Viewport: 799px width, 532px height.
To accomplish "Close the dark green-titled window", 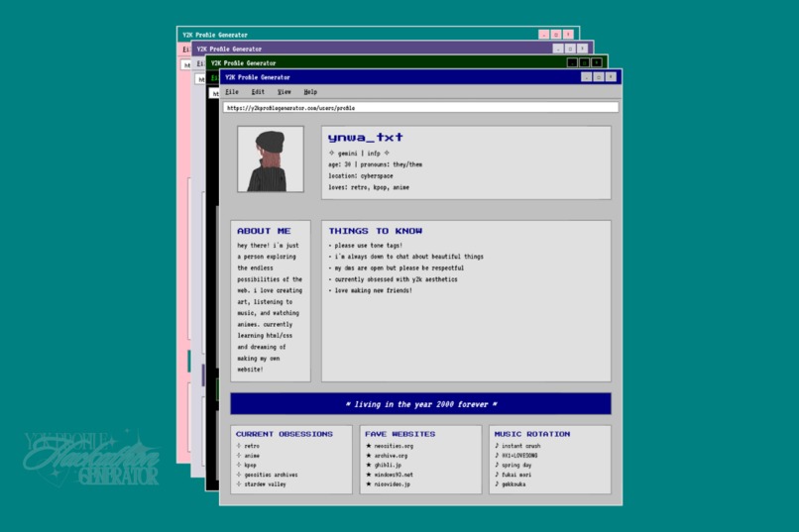I will tap(596, 62).
